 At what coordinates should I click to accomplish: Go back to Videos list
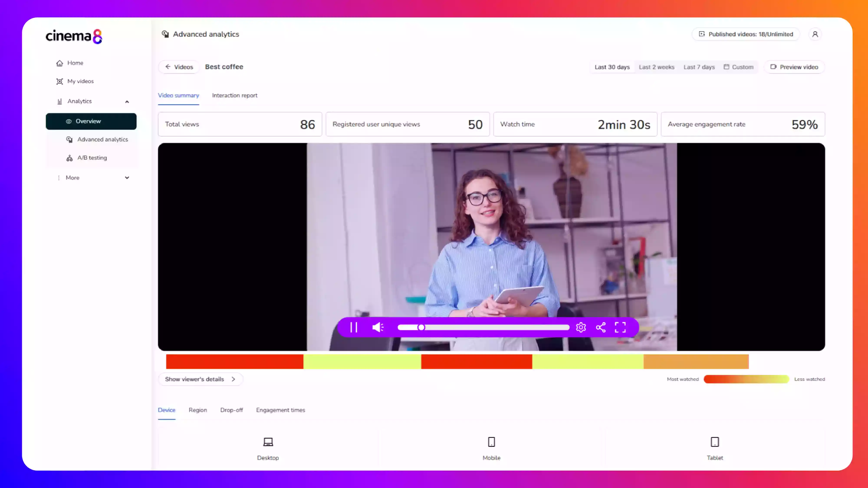click(179, 67)
